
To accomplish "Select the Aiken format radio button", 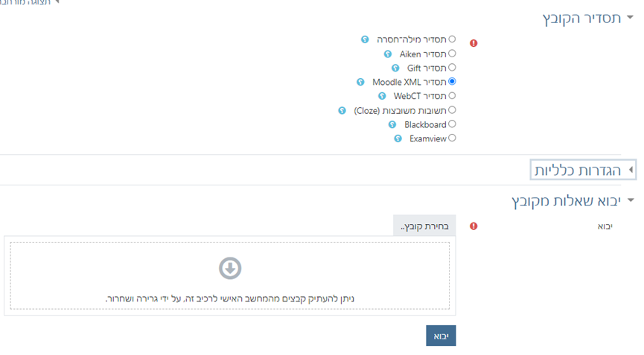I will pyautogui.click(x=452, y=54).
